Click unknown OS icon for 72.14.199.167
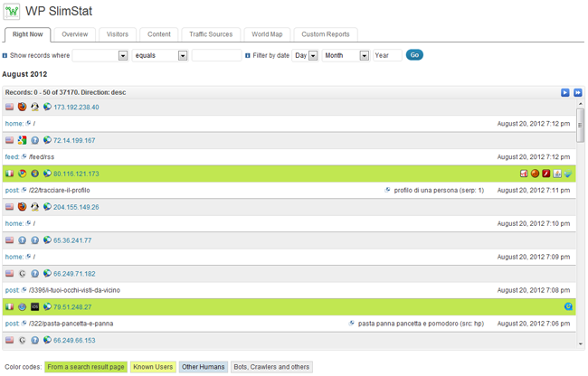 click(35, 140)
